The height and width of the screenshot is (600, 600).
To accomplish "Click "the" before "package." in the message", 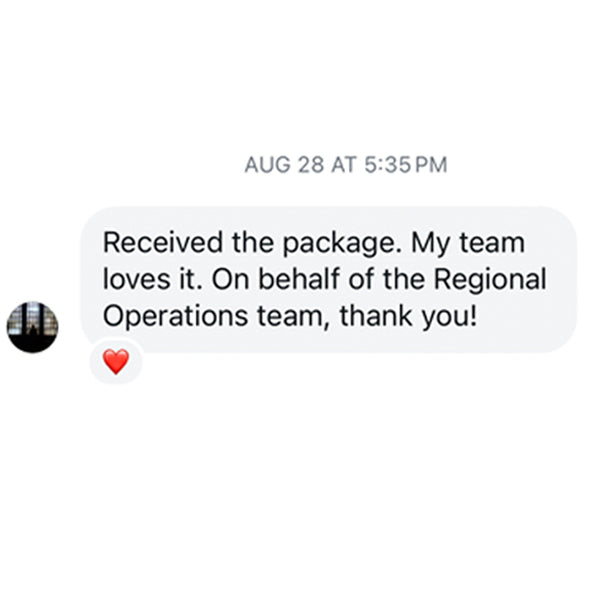I will [253, 243].
